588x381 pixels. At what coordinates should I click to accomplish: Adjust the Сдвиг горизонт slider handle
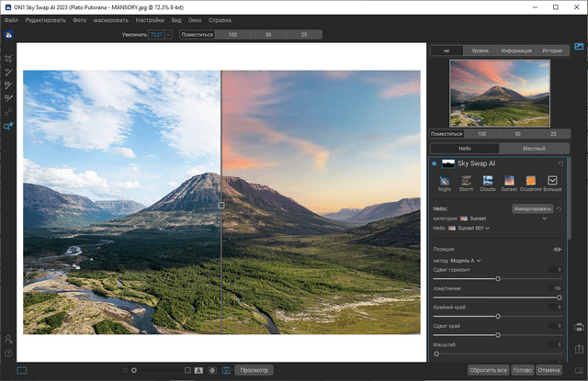[498, 278]
